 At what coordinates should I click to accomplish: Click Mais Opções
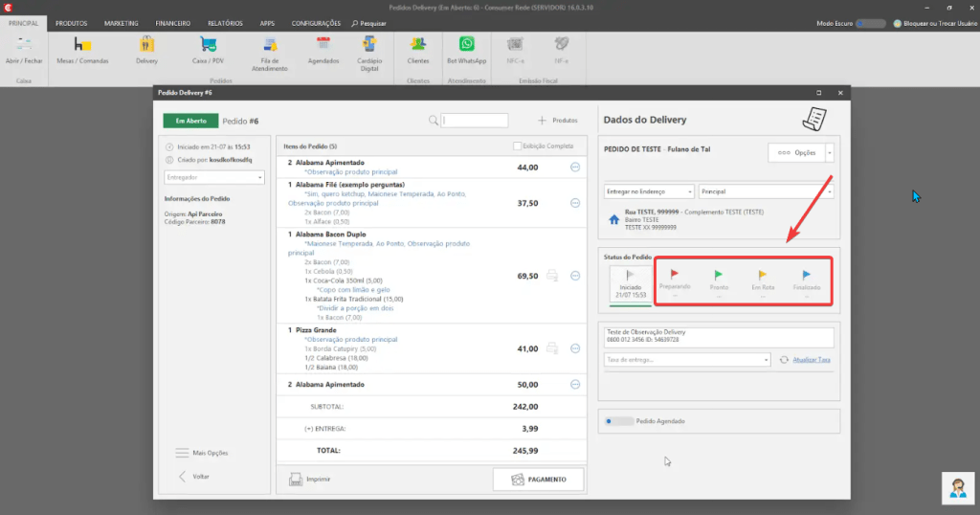202,453
